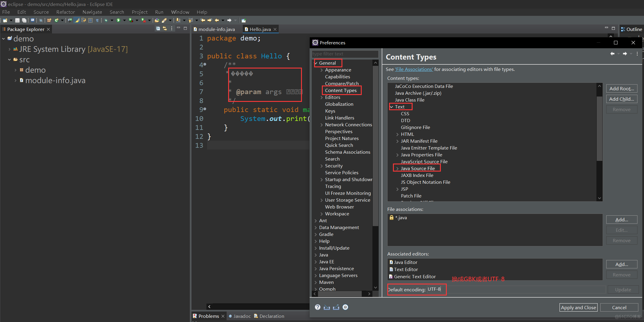Image resolution: width=644 pixels, height=322 pixels.
Task: Collapse All in Package Explorer
Action: click(x=158, y=29)
